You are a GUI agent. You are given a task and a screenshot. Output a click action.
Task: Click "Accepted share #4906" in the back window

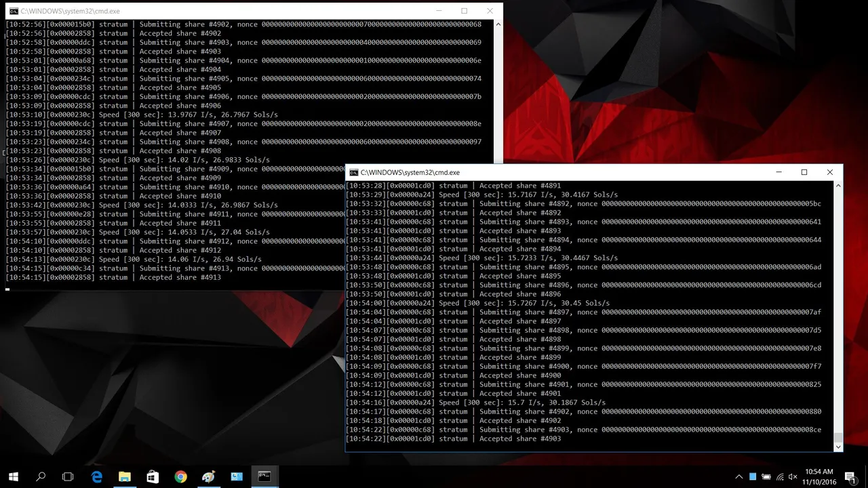(x=180, y=106)
